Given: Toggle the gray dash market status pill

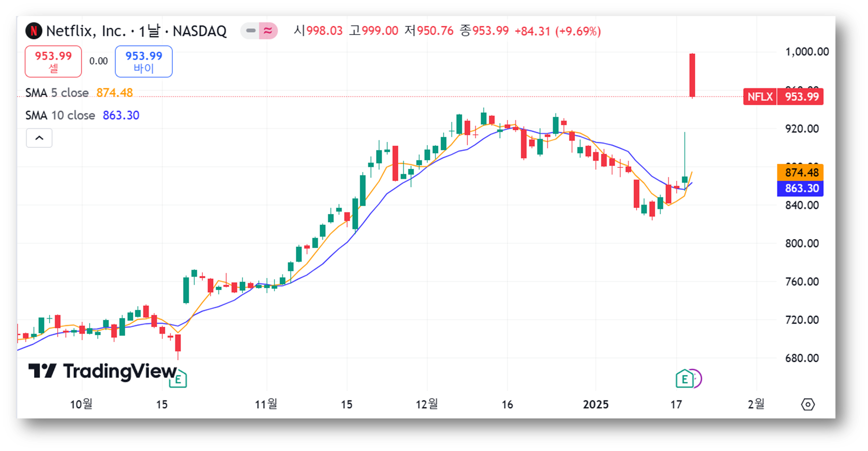Looking at the screenshot, I should click(250, 31).
